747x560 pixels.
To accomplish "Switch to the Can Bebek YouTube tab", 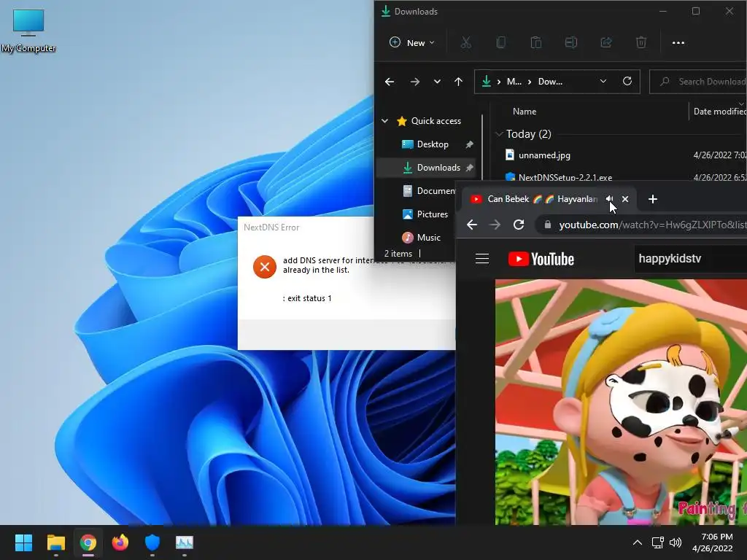I will coord(542,199).
